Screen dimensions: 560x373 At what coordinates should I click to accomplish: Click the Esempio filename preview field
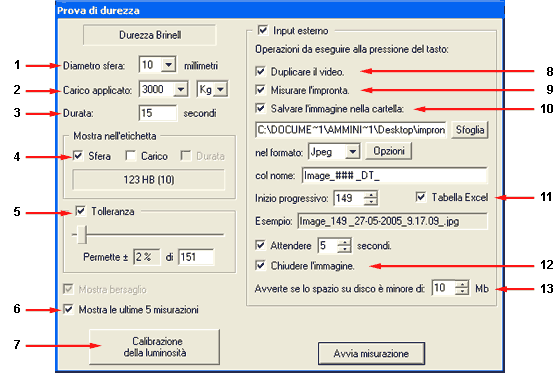pos(392,222)
